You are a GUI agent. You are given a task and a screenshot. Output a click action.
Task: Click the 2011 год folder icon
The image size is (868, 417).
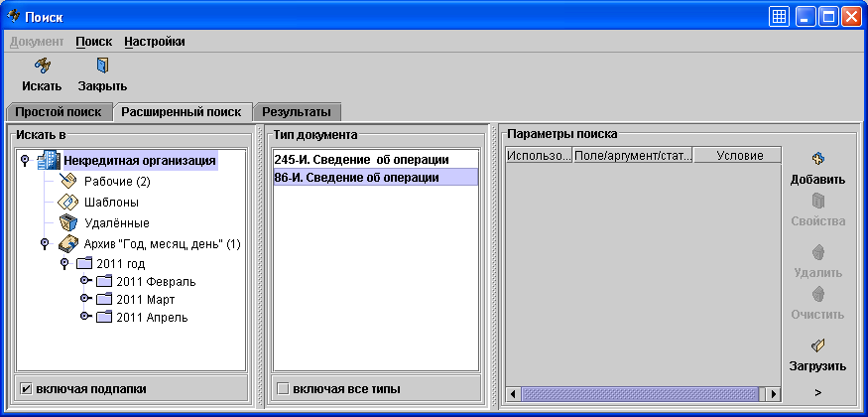tap(84, 262)
